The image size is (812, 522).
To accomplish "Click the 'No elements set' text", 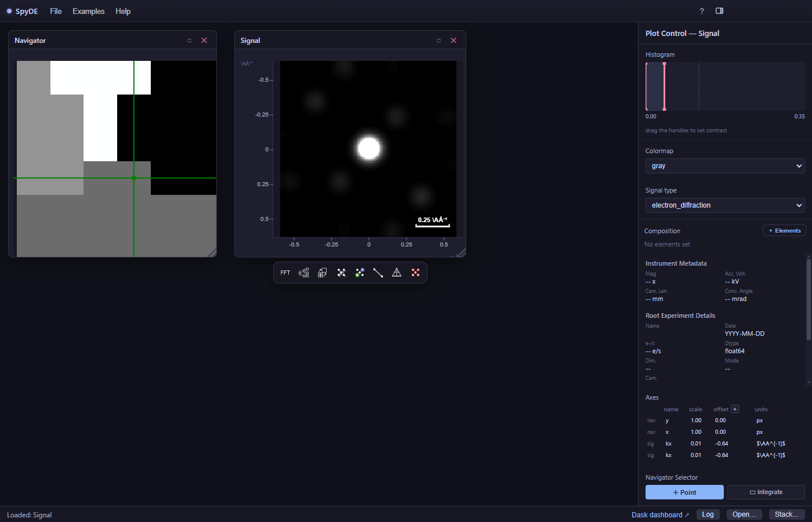I will (x=667, y=245).
